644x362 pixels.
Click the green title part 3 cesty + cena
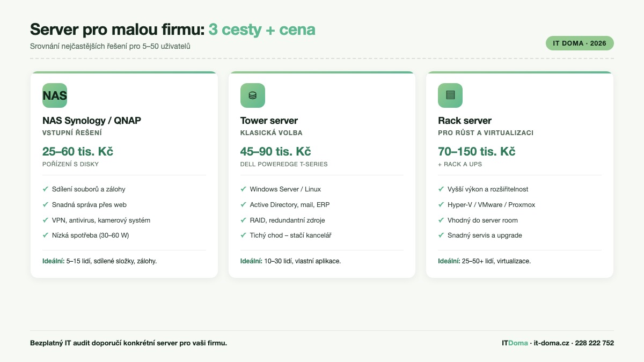coord(262,29)
